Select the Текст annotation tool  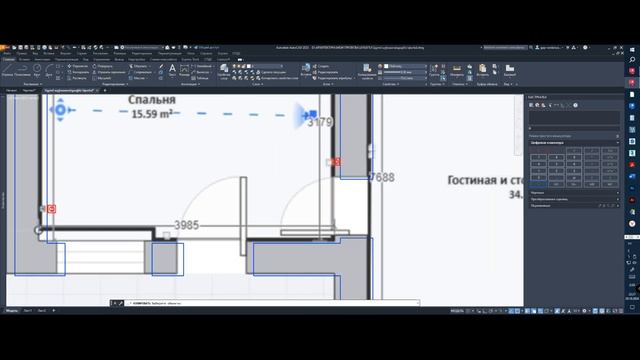[172, 70]
